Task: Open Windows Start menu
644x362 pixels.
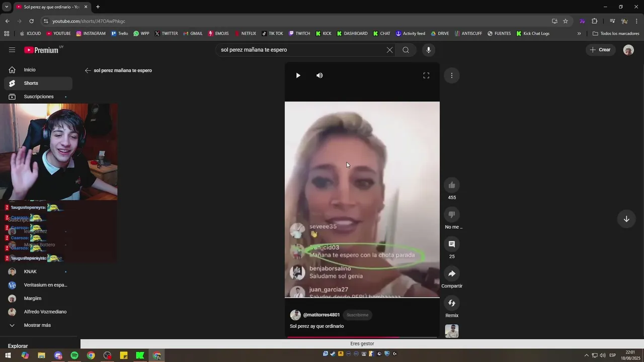Action: tap(8, 355)
